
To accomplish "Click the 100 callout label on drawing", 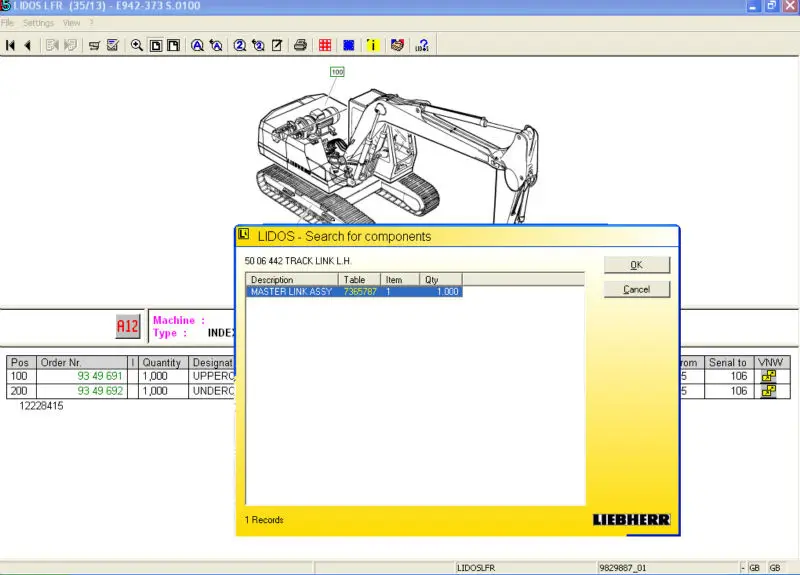I will 337,72.
